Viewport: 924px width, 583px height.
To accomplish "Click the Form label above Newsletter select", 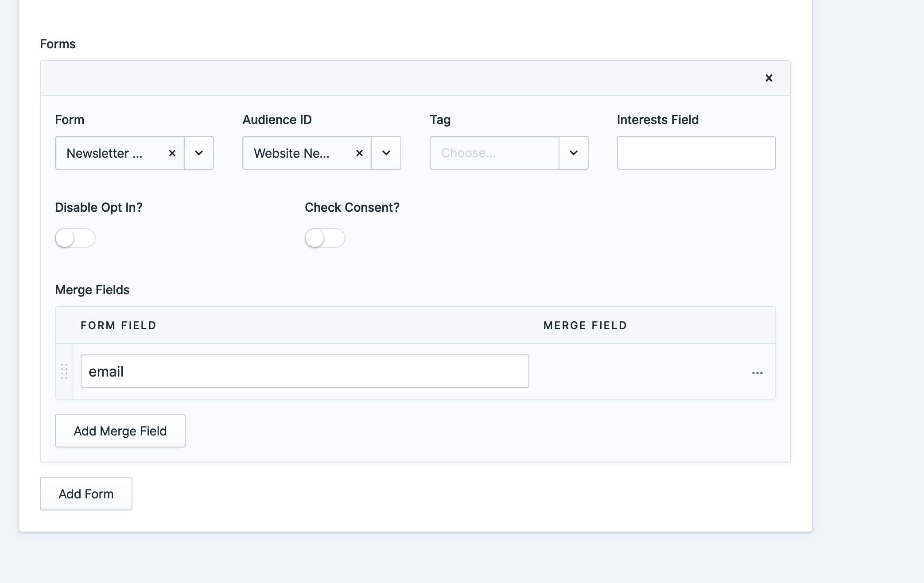I will [70, 120].
